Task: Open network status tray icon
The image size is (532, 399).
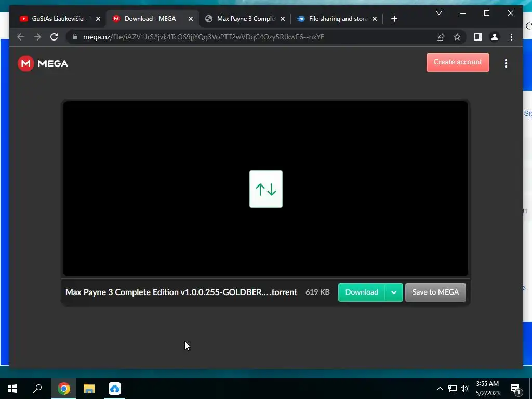Action: 453,389
